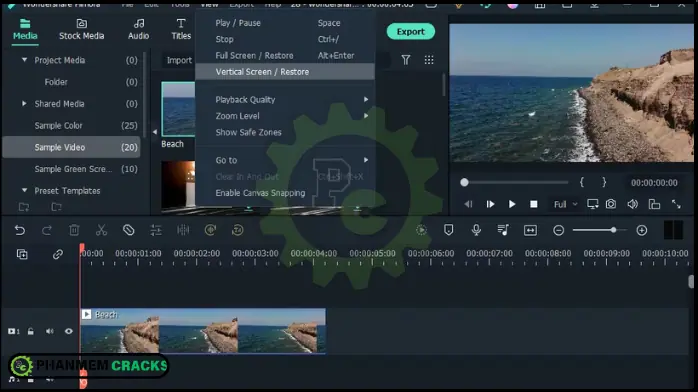The width and height of the screenshot is (698, 392).
Task: Click the voiceover microphone icon
Action: (476, 230)
